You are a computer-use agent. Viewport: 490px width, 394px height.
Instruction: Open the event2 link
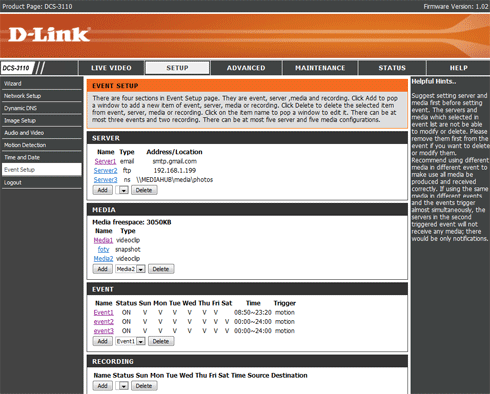pyautogui.click(x=104, y=322)
